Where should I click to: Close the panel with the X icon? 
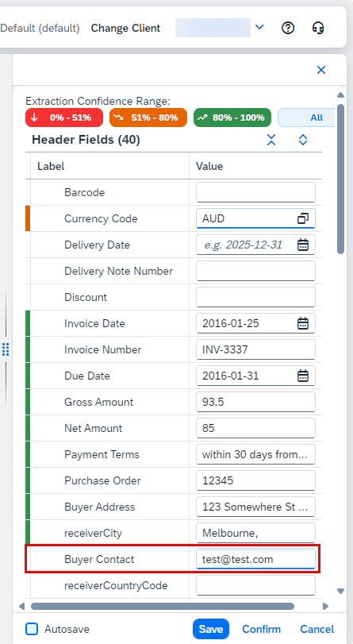click(321, 70)
